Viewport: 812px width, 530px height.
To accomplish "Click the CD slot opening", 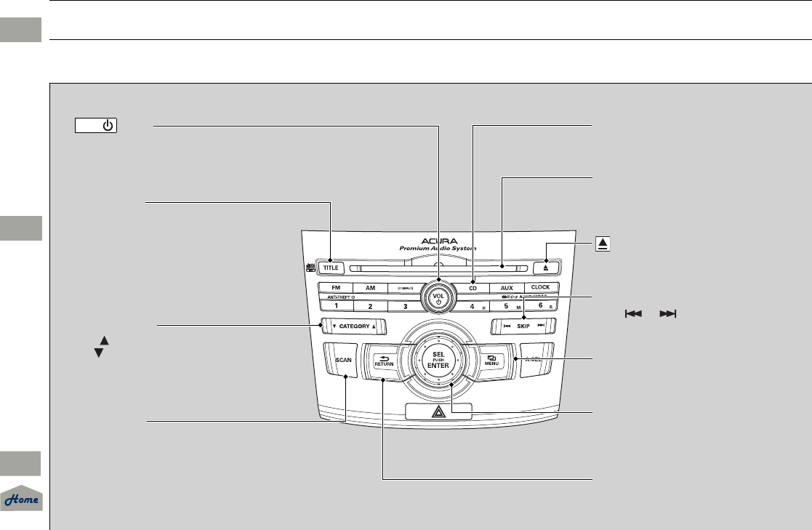I will pyautogui.click(x=438, y=268).
